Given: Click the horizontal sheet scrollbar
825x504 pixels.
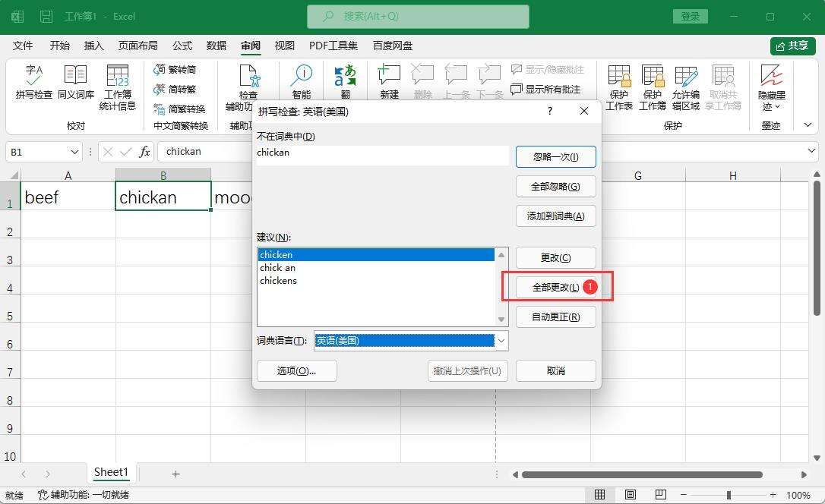Looking at the screenshot, I should coord(642,474).
